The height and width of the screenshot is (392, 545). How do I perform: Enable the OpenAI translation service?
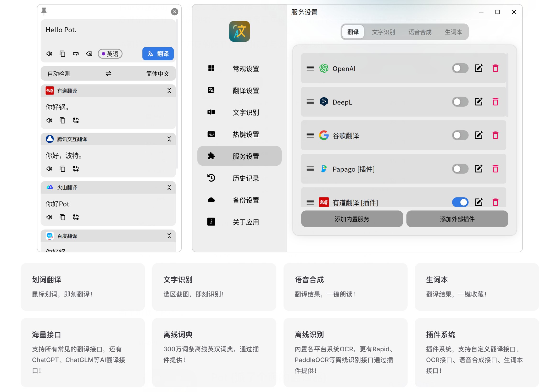[x=460, y=68]
